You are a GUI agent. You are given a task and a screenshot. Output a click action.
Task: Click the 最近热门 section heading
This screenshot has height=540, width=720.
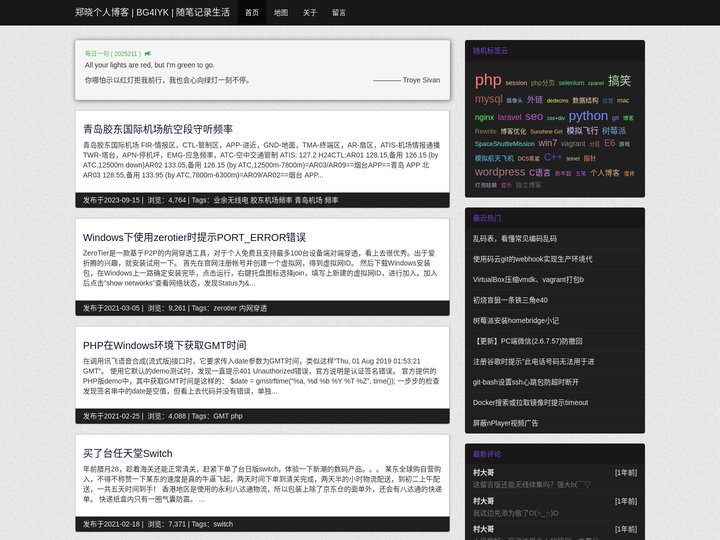click(x=487, y=218)
